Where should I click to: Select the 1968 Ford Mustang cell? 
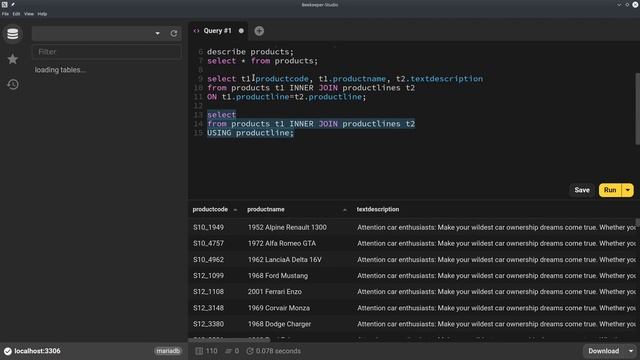coord(278,276)
